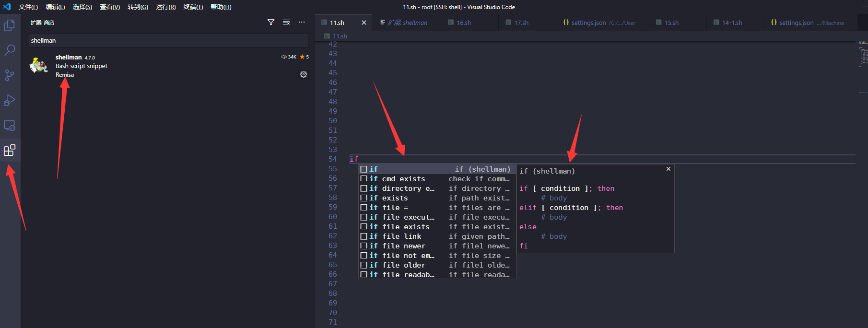
Task: Open the 编辑(E) menu
Action: point(55,7)
